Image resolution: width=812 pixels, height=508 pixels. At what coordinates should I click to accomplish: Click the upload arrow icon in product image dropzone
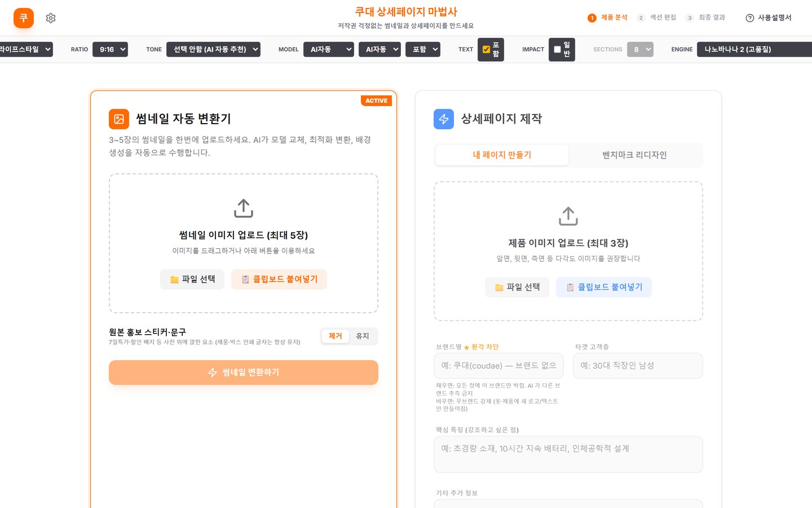(568, 216)
